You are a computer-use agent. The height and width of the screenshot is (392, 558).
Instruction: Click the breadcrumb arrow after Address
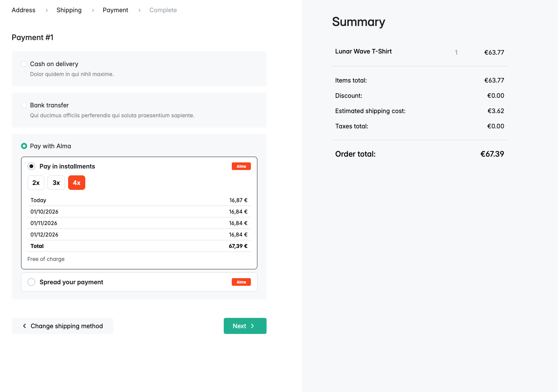[47, 10]
